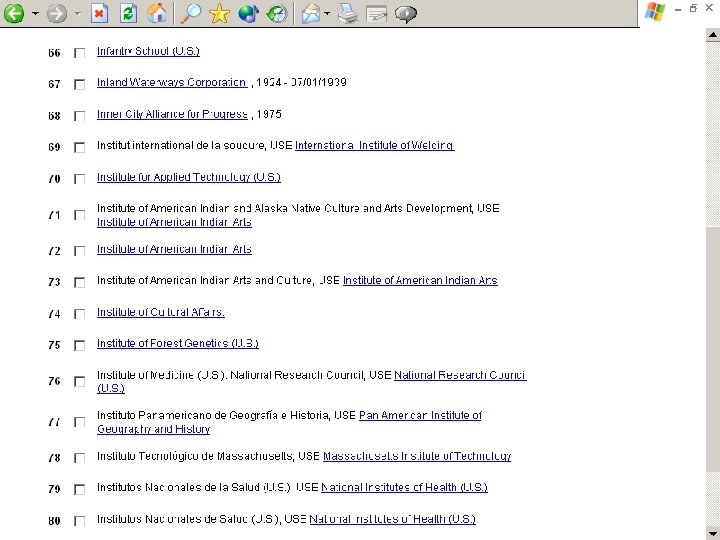Image resolution: width=720 pixels, height=540 pixels.
Task: Check the row 72 Institute of American Indian Arts box
Action: 79,251
